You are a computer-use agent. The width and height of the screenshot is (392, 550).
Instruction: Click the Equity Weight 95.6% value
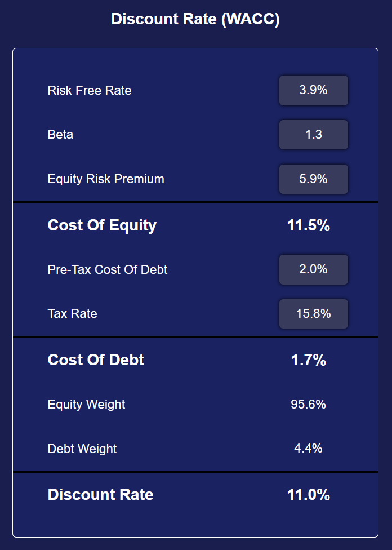coord(309,404)
